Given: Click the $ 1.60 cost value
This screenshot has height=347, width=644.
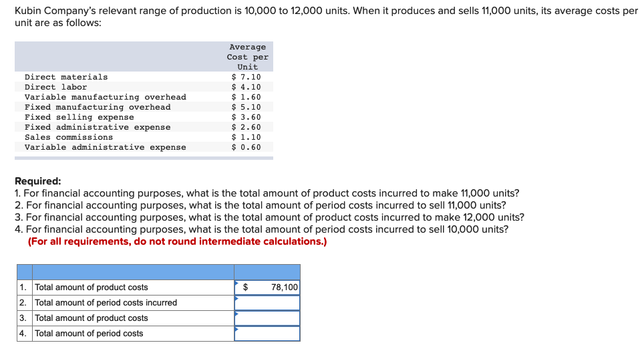Looking at the screenshot, I should click(246, 97).
